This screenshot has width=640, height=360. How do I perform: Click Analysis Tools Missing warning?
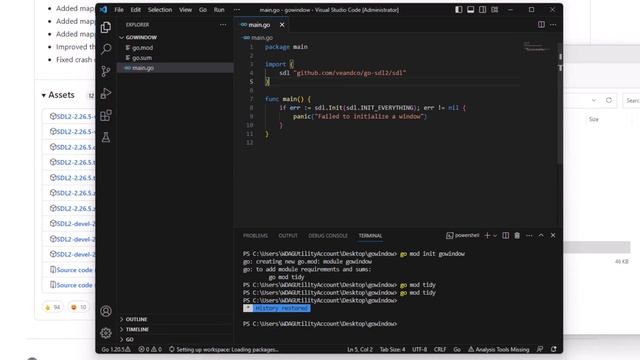(498, 349)
